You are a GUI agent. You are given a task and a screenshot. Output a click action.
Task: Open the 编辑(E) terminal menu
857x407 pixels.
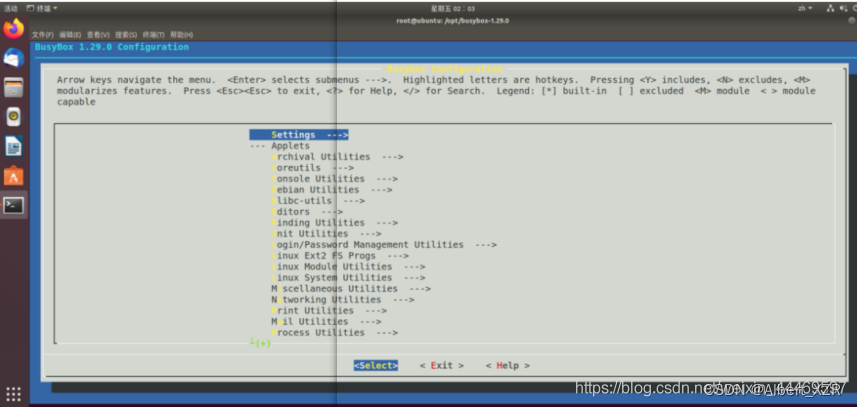pyautogui.click(x=70, y=34)
